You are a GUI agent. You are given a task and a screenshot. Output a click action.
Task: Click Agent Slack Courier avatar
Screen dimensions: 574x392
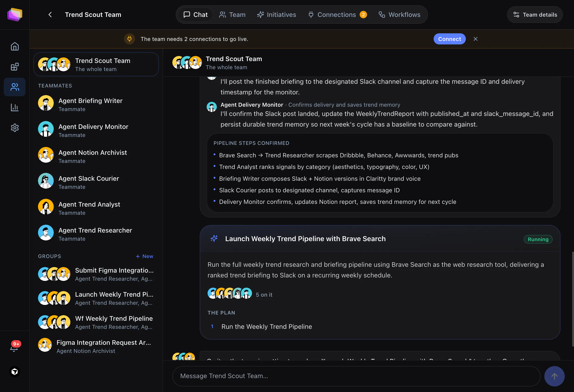(x=46, y=180)
